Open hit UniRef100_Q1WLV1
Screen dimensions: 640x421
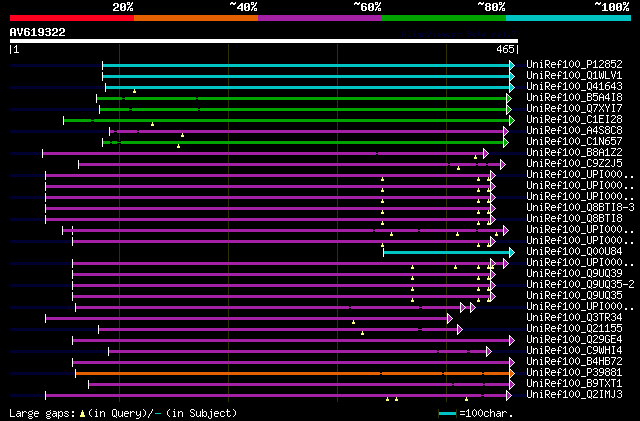[574, 76]
